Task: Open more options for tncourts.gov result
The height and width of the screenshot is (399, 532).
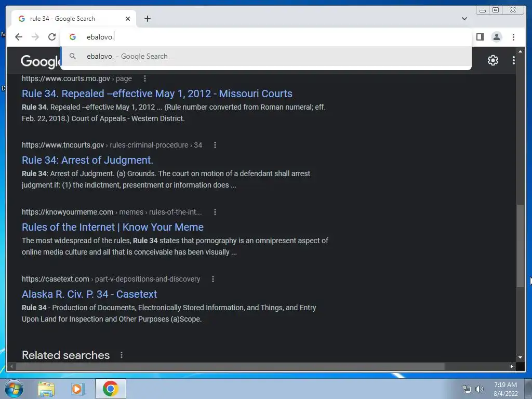Action: coord(215,145)
